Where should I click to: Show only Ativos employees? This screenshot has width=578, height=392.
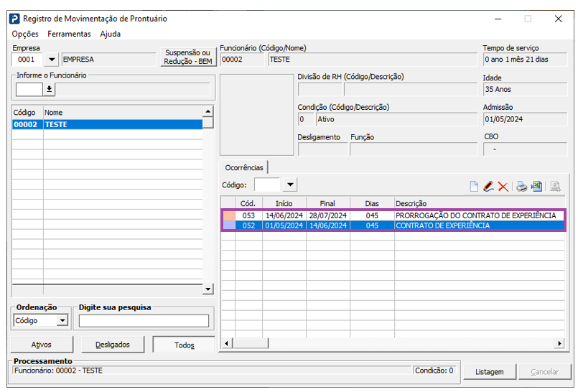coord(42,345)
